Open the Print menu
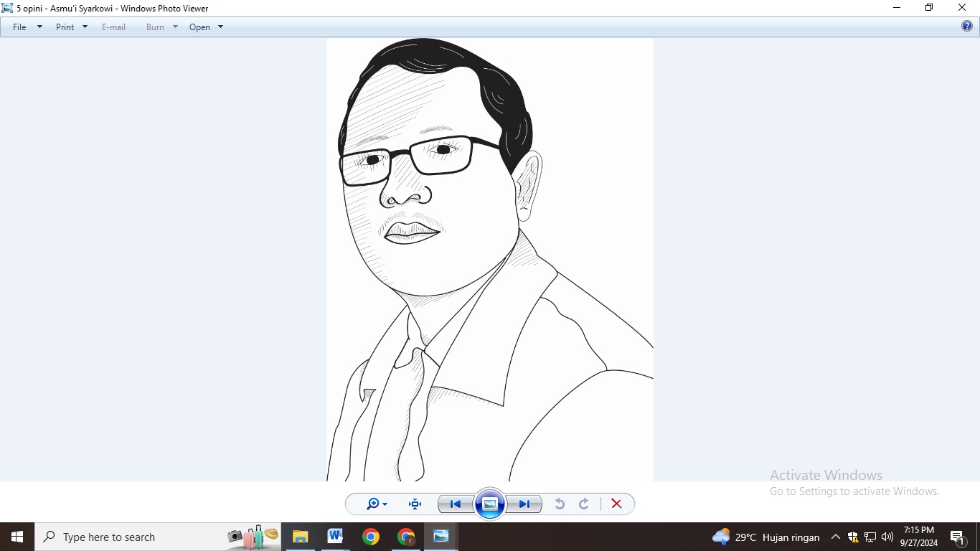 65,27
